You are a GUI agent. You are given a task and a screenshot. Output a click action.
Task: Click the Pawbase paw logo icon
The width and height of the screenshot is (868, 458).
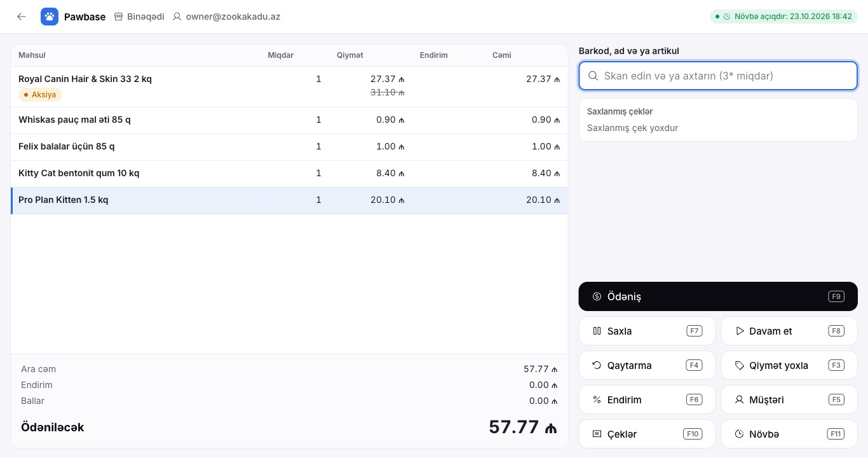(x=50, y=17)
